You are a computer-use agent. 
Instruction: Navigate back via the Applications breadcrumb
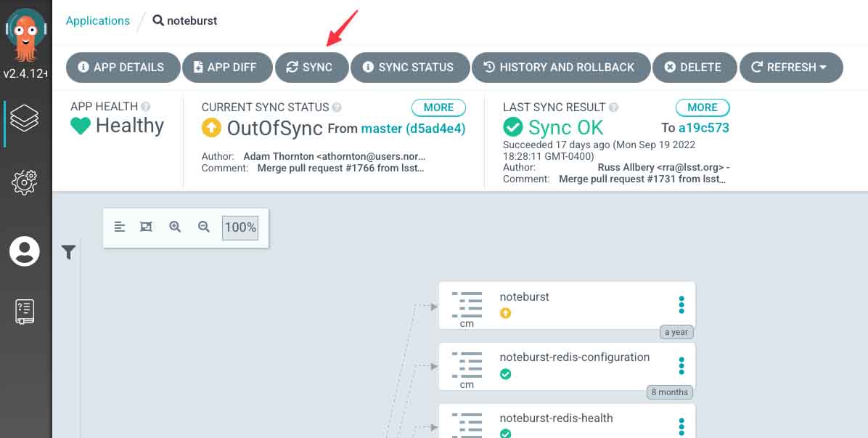click(97, 20)
